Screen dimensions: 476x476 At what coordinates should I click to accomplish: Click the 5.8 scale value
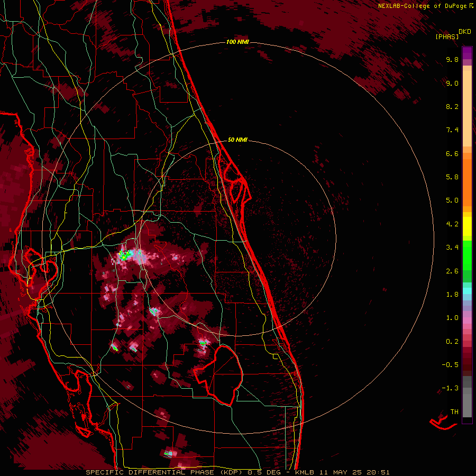coord(452,177)
